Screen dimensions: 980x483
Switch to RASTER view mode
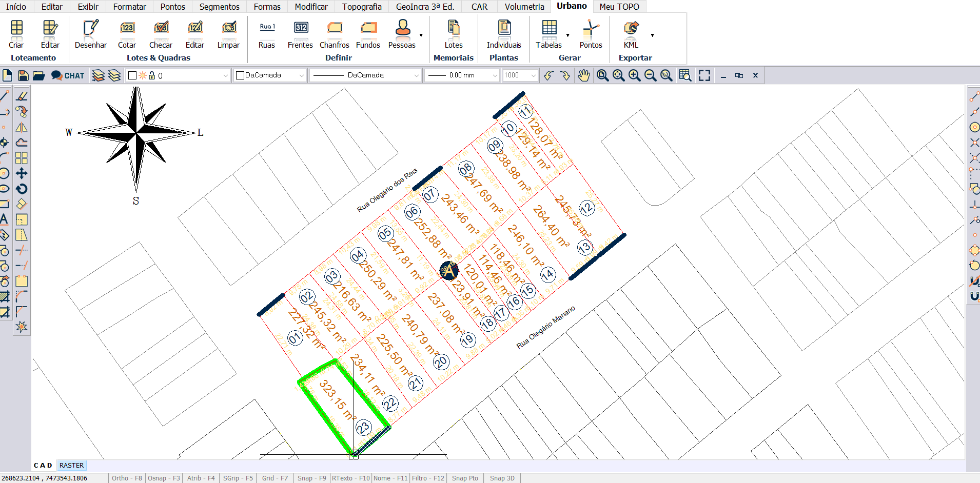coord(71,465)
